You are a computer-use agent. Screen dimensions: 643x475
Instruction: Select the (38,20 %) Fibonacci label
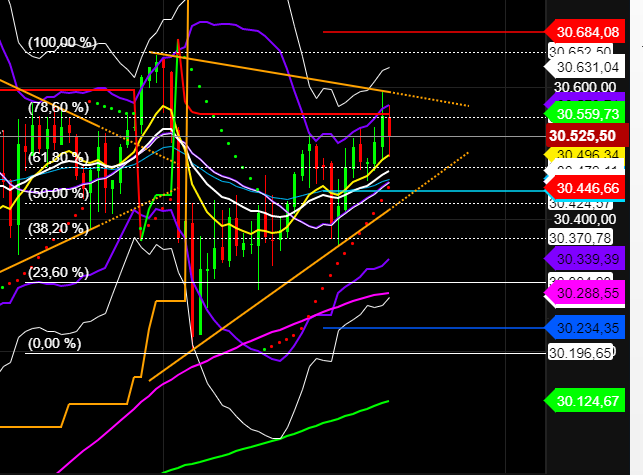(x=58, y=228)
